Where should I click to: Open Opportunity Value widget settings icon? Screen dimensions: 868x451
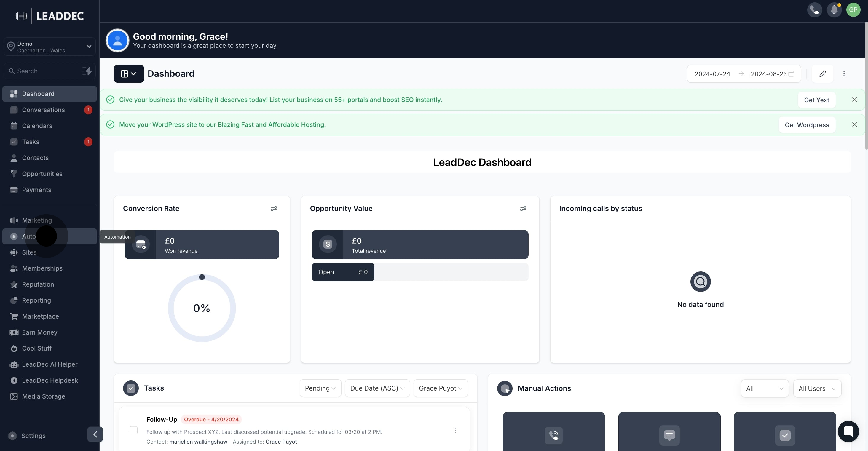(523, 209)
